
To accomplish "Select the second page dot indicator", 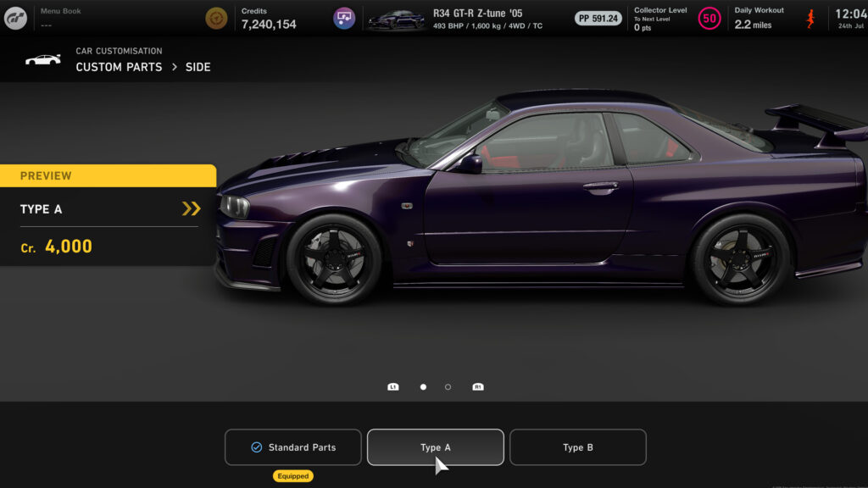I will point(448,386).
